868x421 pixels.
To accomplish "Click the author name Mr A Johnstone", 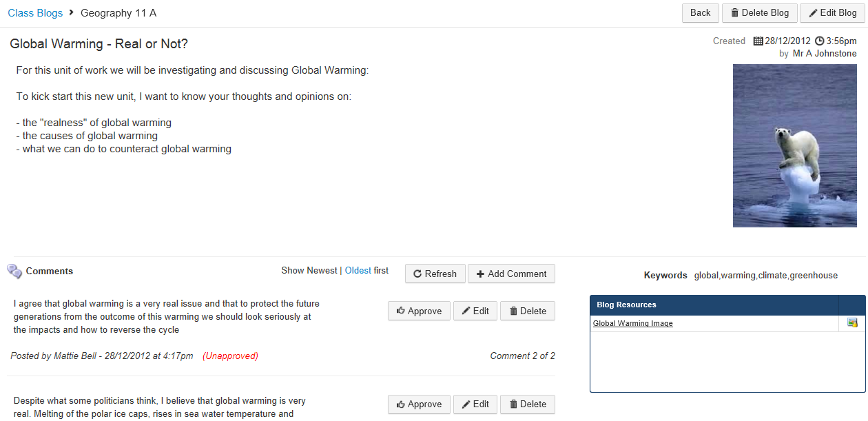I will tap(824, 54).
